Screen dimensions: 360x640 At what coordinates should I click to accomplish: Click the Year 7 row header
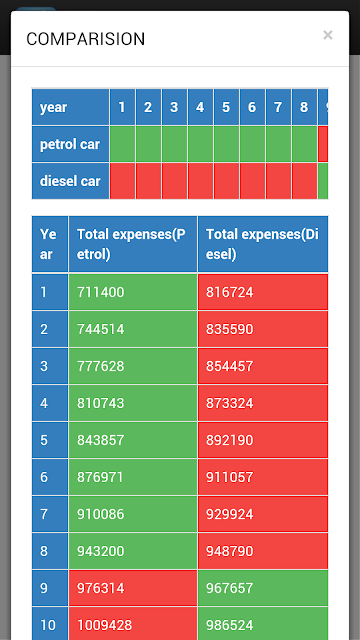coord(50,514)
